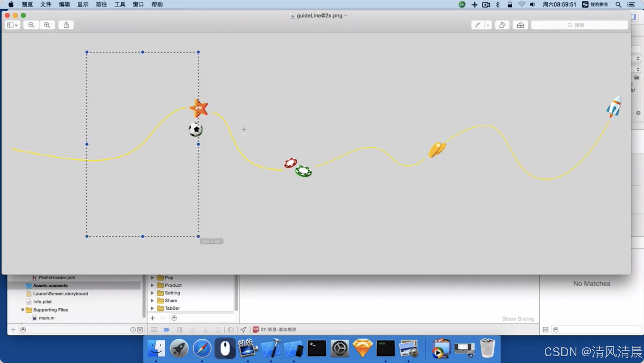Open Safari from the Dock
The image size is (644, 363).
pyautogui.click(x=202, y=348)
